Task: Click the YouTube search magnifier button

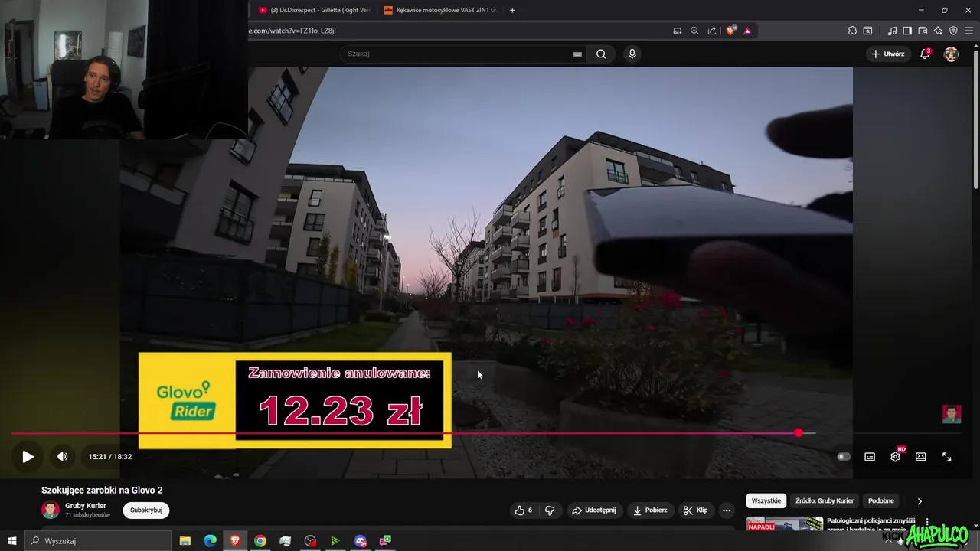Action: click(x=601, y=54)
